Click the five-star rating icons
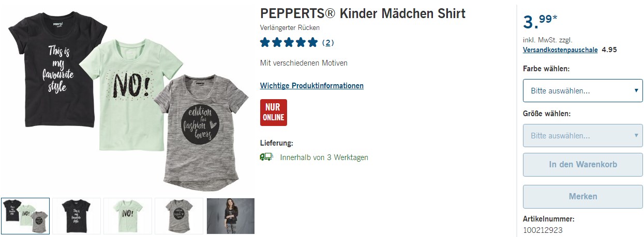This screenshot has height=237, width=644. point(289,42)
